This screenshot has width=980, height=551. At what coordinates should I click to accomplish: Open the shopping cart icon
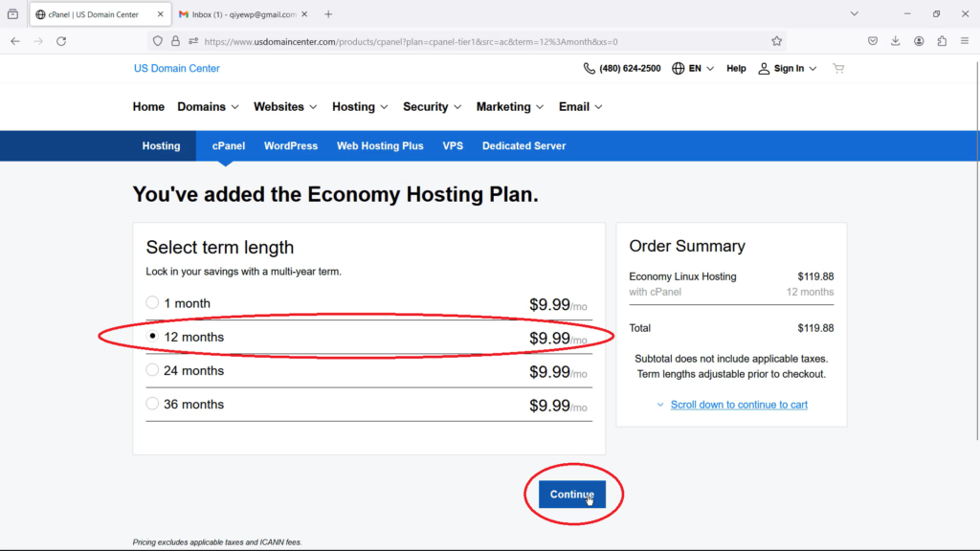point(838,68)
